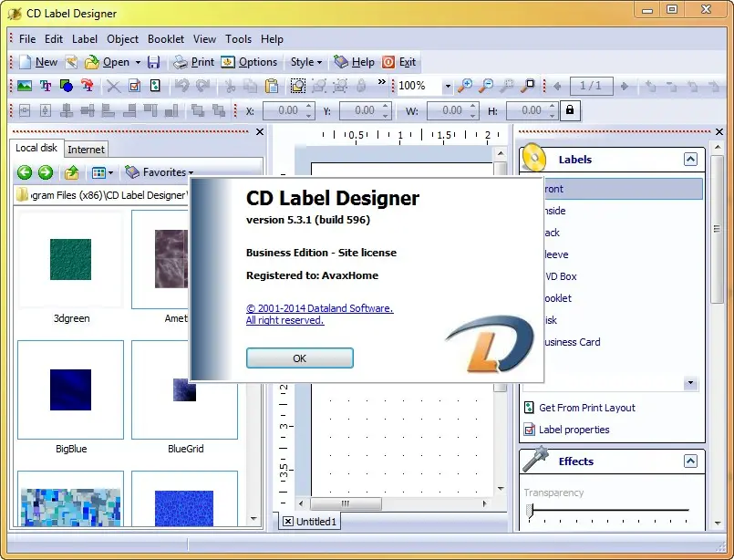Screen dimensions: 734x560
Task: Click the Open folder icon
Action: (x=92, y=62)
